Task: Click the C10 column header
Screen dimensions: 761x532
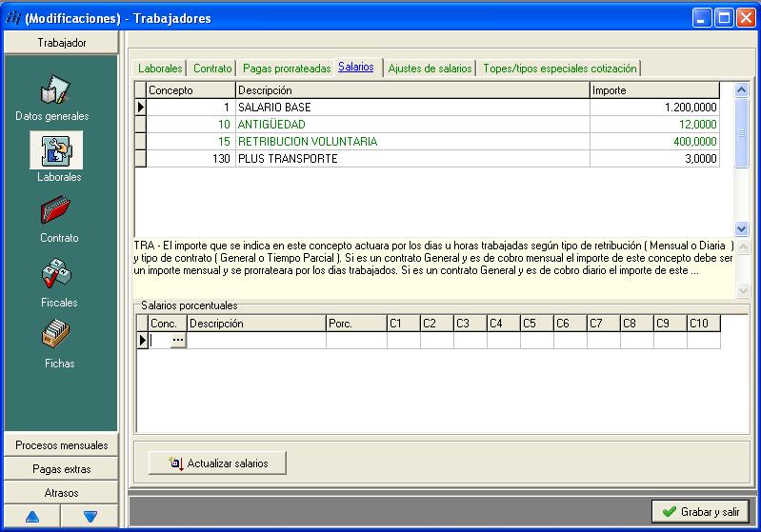Action: coord(704,324)
